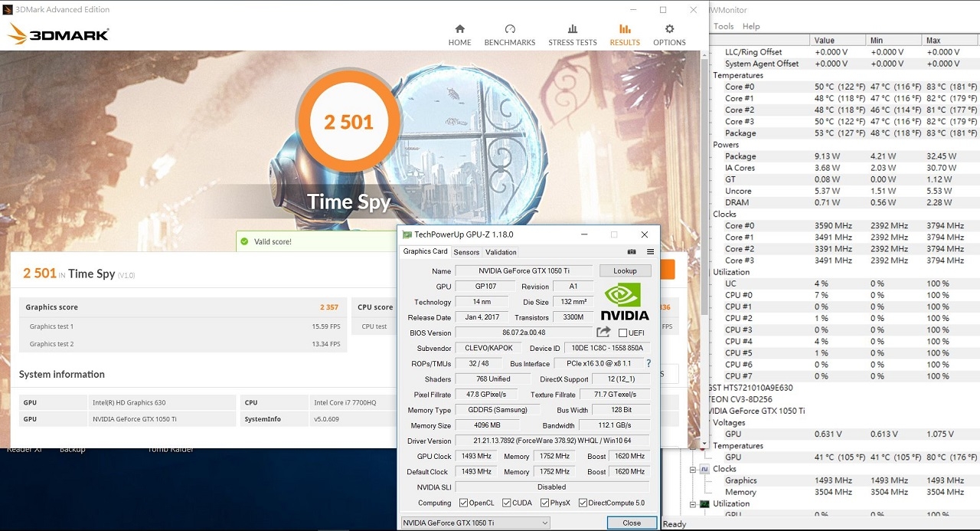Click GPU-Z screenshot camera icon
The image size is (980, 531).
pos(632,251)
